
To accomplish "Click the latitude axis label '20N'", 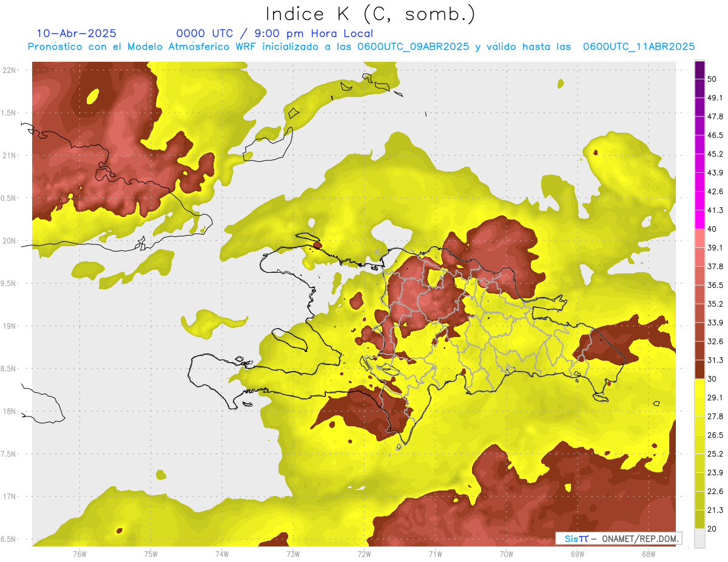I will click(x=9, y=241).
